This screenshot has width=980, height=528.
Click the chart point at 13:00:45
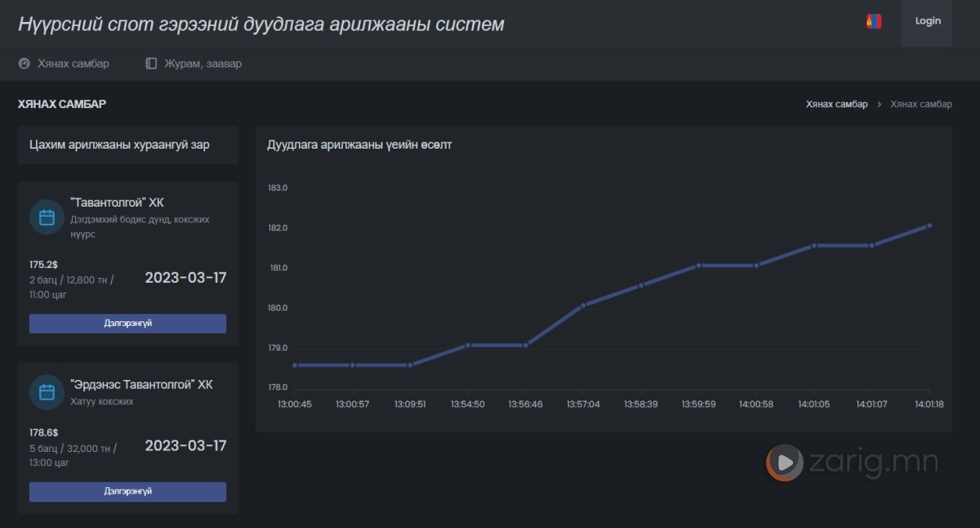[x=294, y=365]
